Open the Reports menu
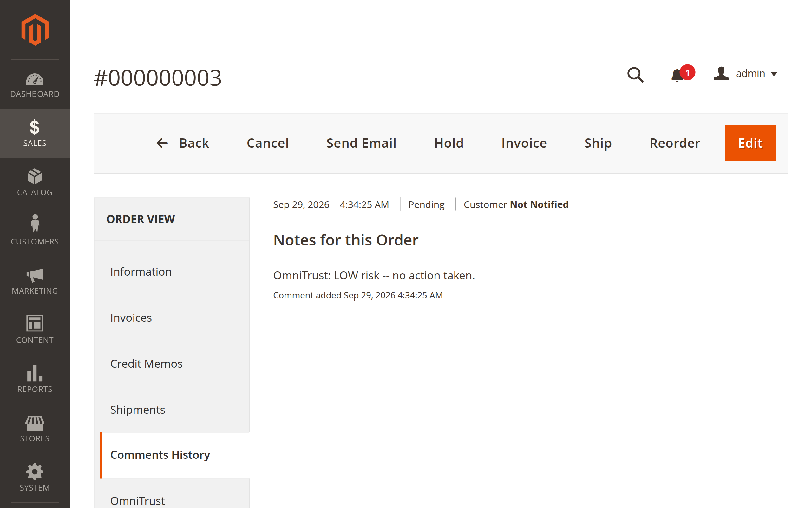Image resolution: width=812 pixels, height=508 pixels. [x=35, y=379]
